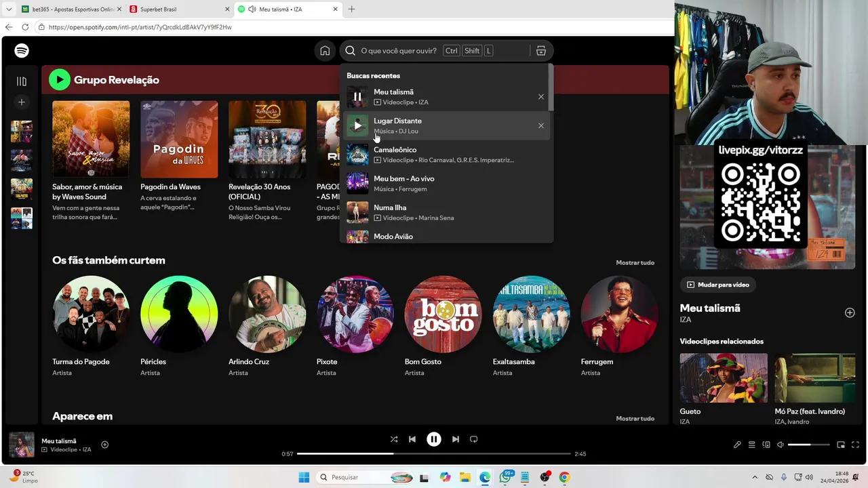Image resolution: width=868 pixels, height=488 pixels.
Task: Open Sabor, amor & música playlist
Action: point(91,161)
